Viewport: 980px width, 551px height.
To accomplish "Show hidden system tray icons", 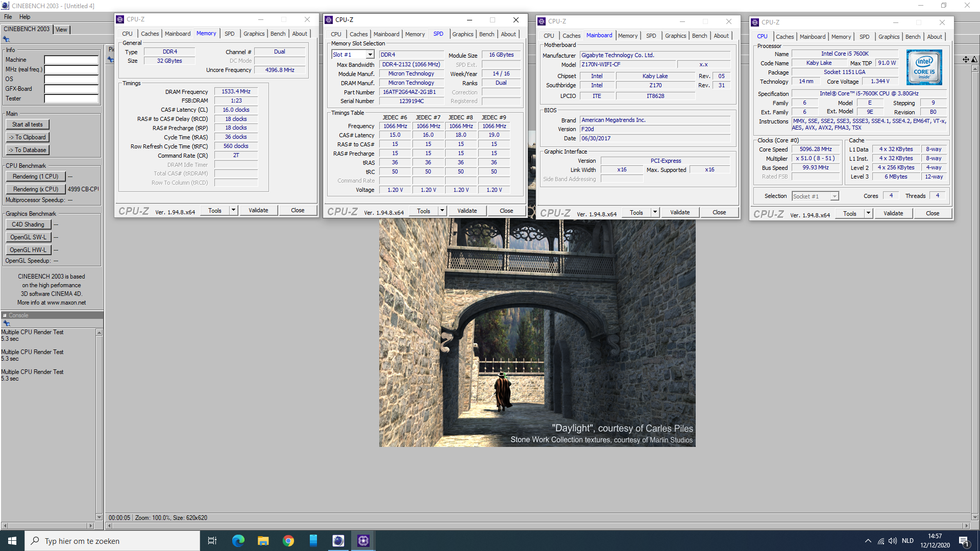I will pos(868,541).
